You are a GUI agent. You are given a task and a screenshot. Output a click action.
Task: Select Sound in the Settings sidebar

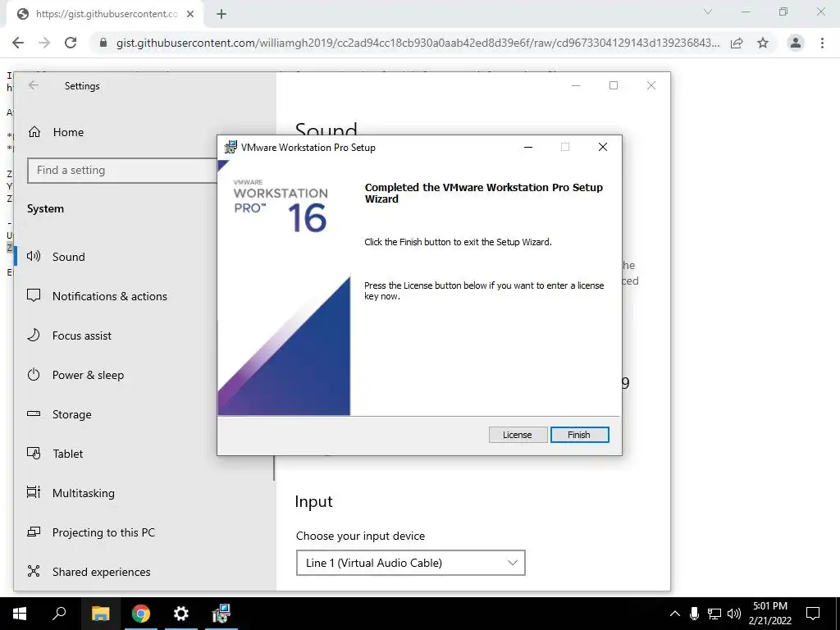coord(69,257)
